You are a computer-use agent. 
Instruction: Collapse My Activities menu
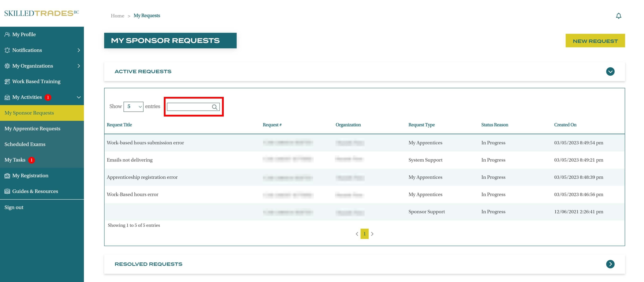tap(79, 97)
